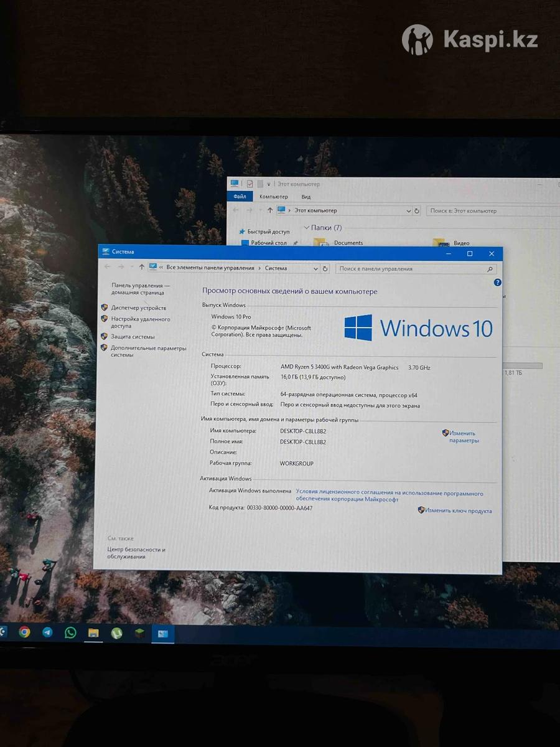The height and width of the screenshot is (747, 560).
Task: Click the blue help question mark icon
Action: [x=497, y=283]
